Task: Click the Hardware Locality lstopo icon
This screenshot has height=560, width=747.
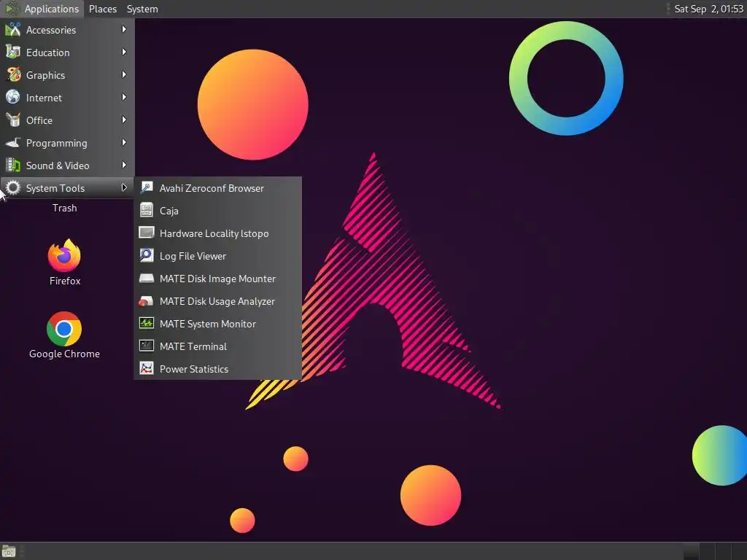Action: point(146,233)
